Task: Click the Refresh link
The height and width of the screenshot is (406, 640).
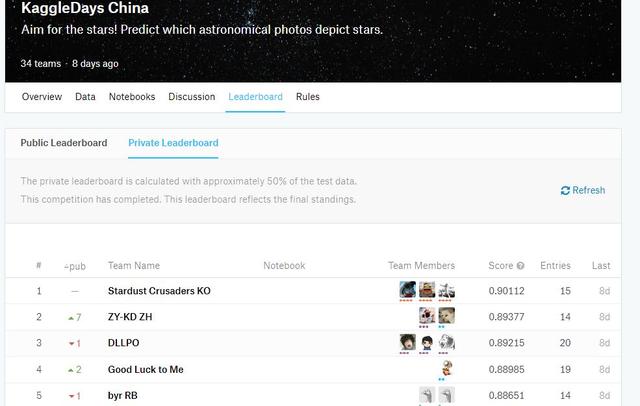Action: click(583, 190)
